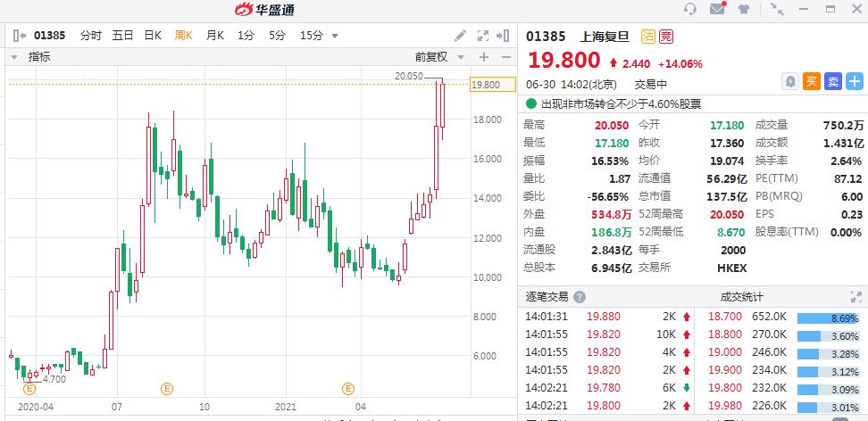The width and height of the screenshot is (868, 421).
Task: Click the compact-window shrink arrows icon
Action: coord(777,9)
